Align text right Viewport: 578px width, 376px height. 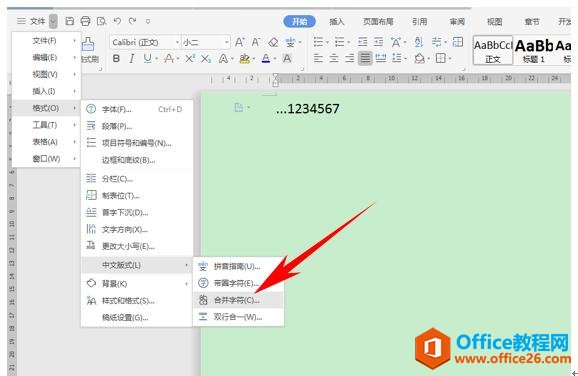[x=349, y=58]
